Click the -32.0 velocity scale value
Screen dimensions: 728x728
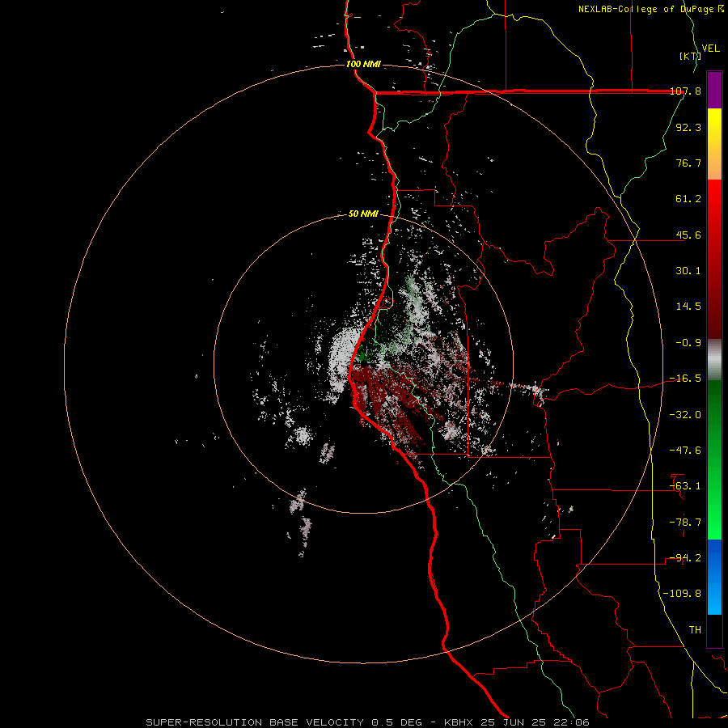pyautogui.click(x=685, y=415)
